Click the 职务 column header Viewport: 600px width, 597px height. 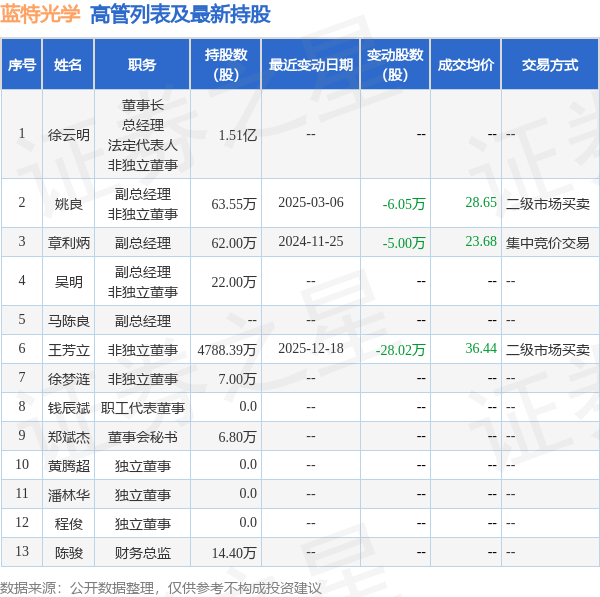(x=142, y=65)
